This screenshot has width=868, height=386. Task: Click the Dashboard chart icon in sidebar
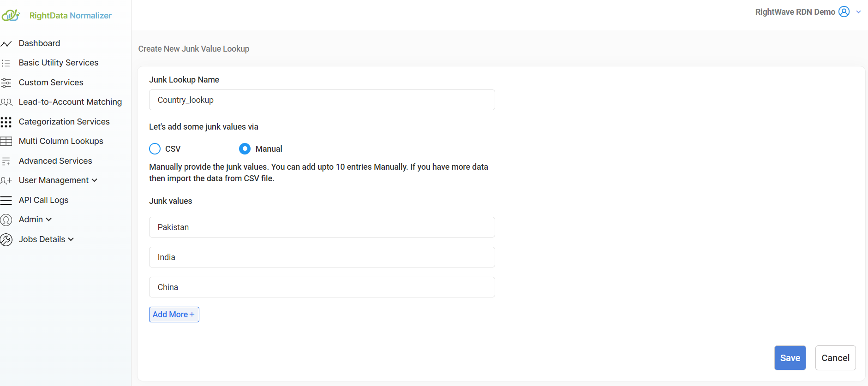pyautogui.click(x=6, y=44)
